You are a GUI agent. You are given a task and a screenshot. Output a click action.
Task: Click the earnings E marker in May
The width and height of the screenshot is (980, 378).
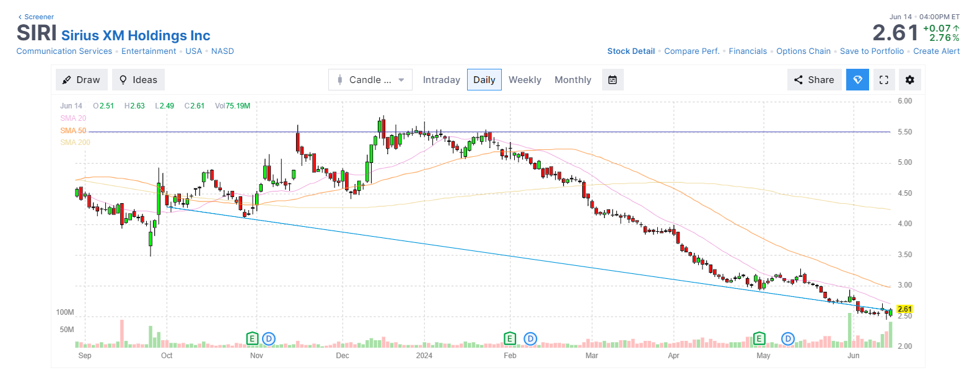(759, 338)
